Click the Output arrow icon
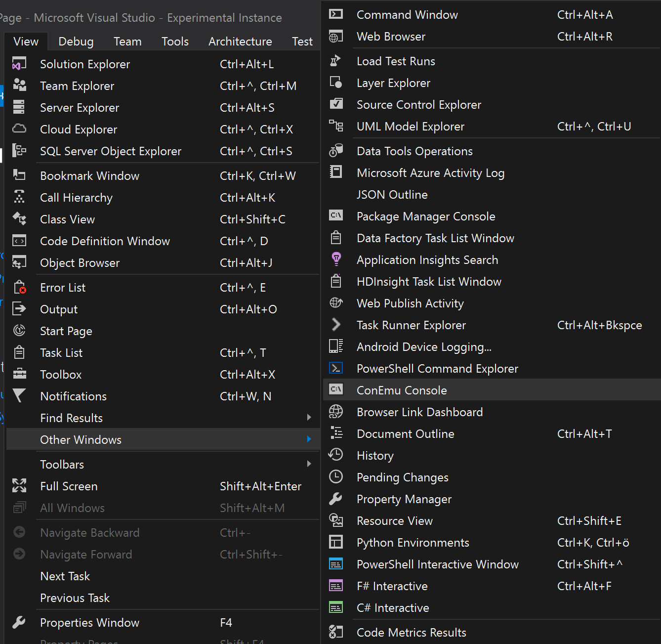The width and height of the screenshot is (661, 644). click(x=19, y=309)
